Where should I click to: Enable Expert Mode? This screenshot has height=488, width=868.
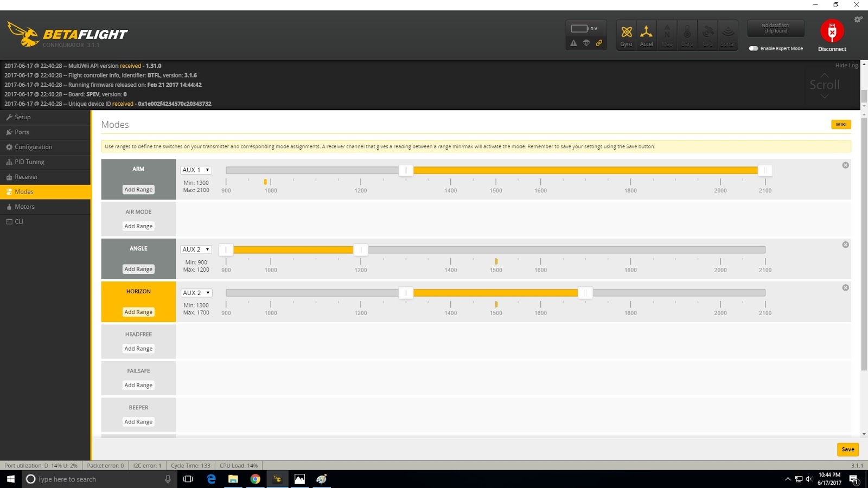pos(754,48)
